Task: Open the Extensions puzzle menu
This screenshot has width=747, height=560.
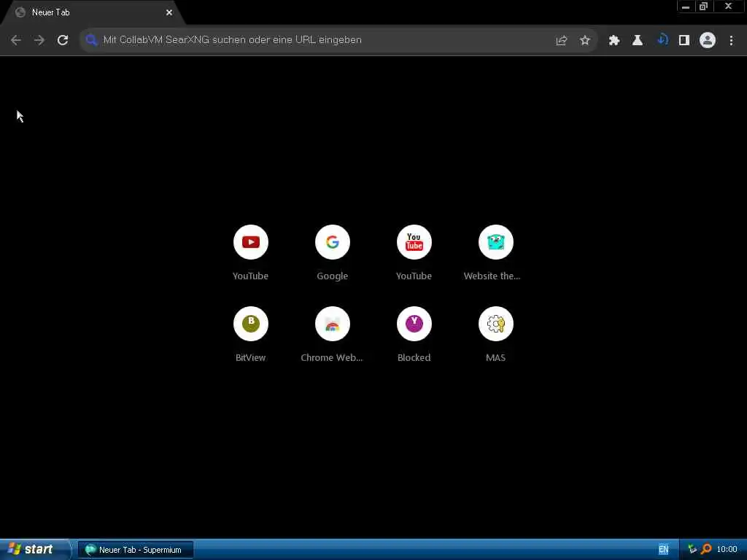Action: [614, 41]
